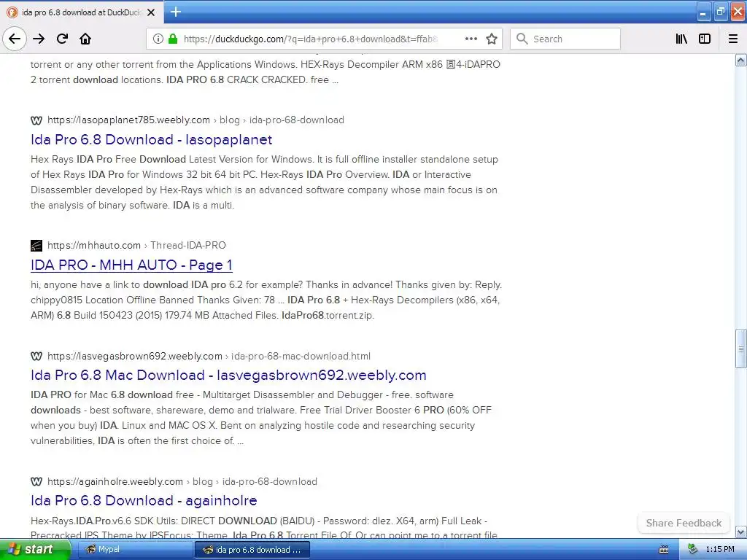Close the DuckDuckGo search tab
This screenshot has width=747, height=560.
point(151,12)
